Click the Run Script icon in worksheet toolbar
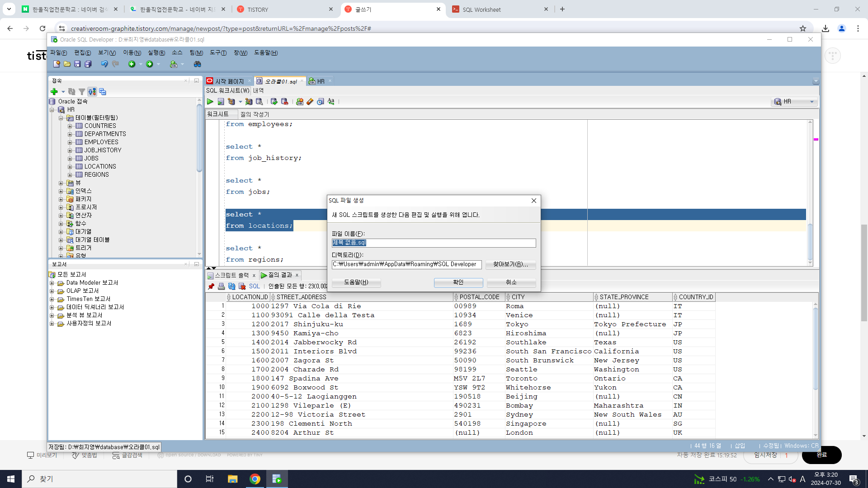868x488 pixels. [x=221, y=102]
